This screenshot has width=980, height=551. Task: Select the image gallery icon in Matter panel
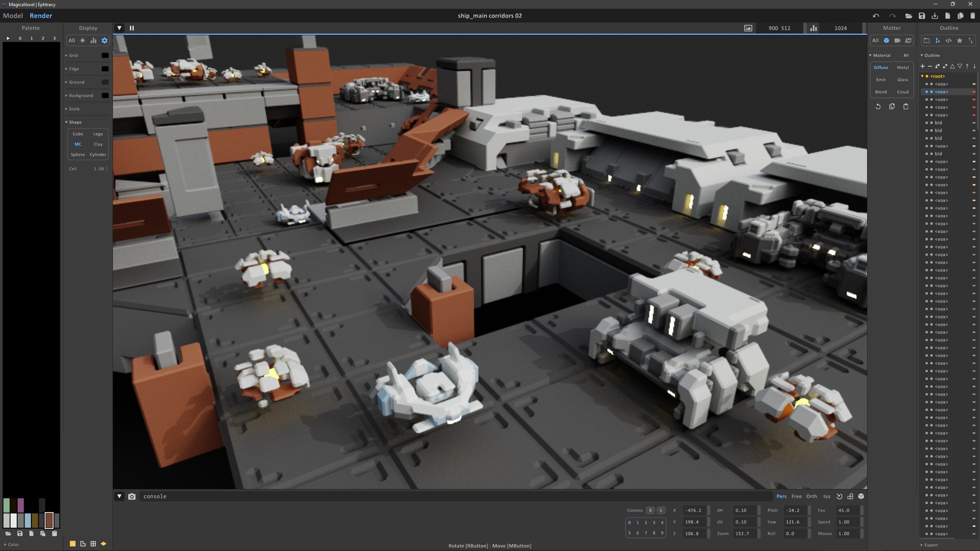coord(908,41)
